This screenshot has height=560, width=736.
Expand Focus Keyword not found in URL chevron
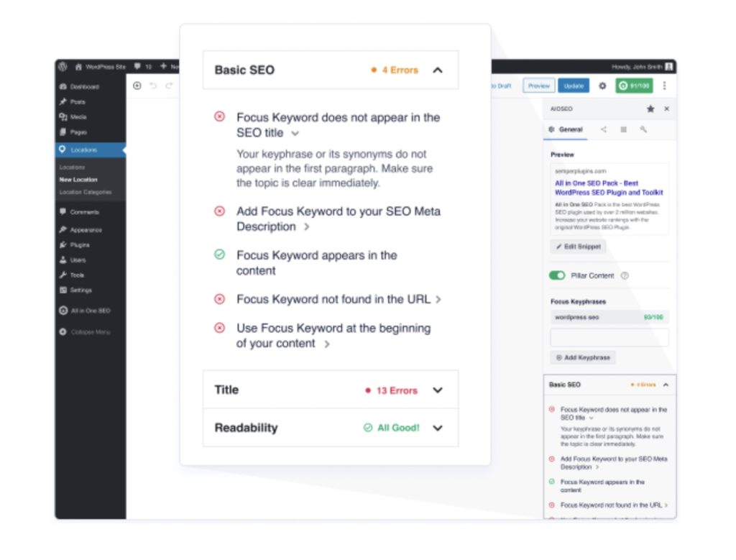[x=438, y=300]
